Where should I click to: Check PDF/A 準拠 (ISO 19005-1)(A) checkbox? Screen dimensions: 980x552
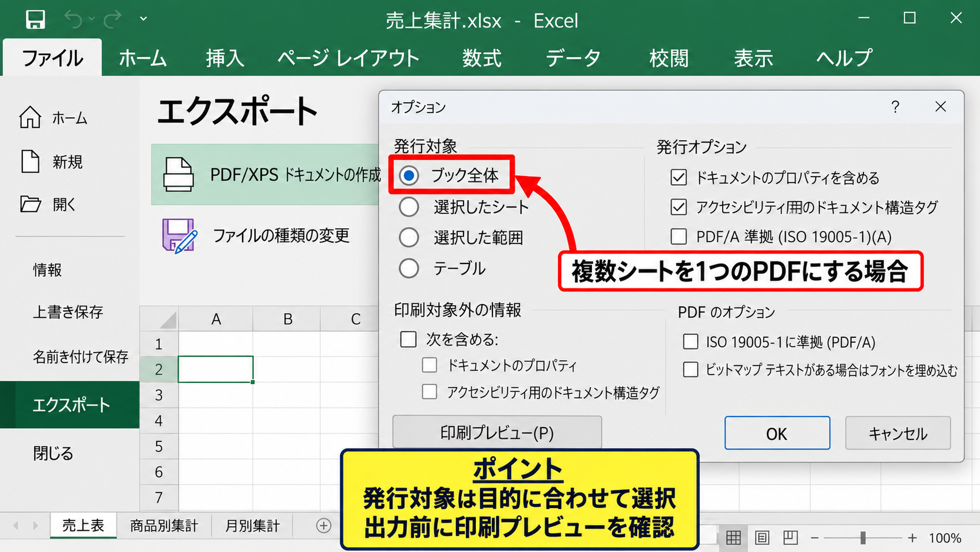point(679,236)
